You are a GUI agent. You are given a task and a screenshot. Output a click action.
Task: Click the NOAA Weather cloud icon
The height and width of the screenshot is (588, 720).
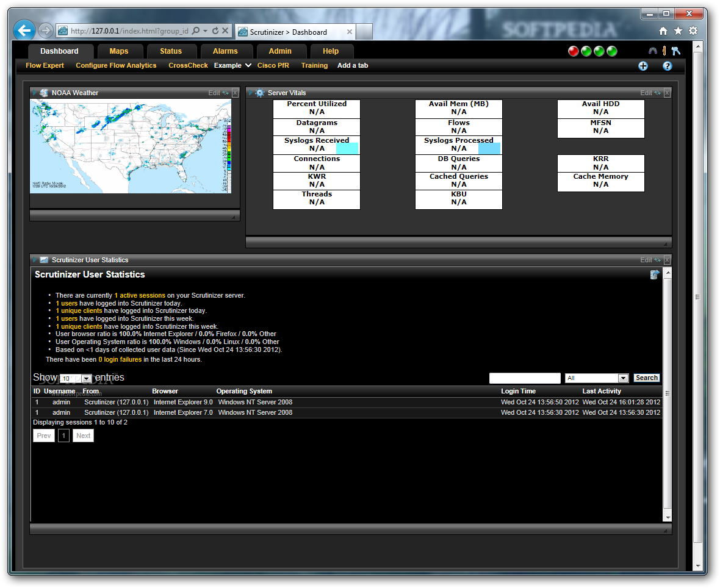tap(44, 93)
